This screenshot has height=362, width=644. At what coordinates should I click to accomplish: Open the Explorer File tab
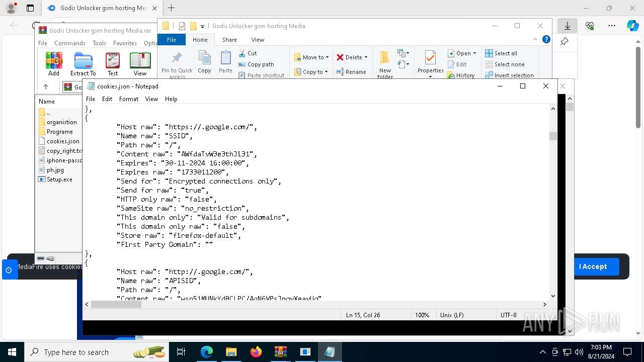point(172,40)
